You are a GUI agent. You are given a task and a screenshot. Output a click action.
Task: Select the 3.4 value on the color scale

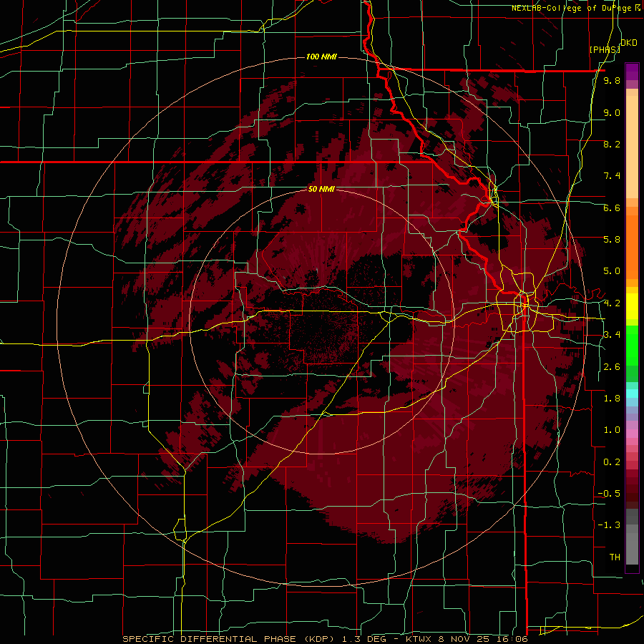[612, 335]
